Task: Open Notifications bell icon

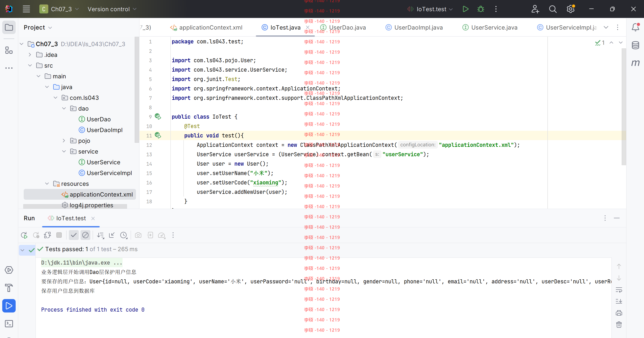Action: pyautogui.click(x=635, y=27)
